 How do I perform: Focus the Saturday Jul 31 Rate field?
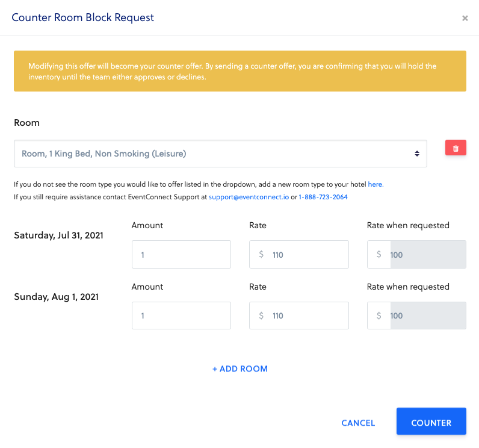pos(307,255)
